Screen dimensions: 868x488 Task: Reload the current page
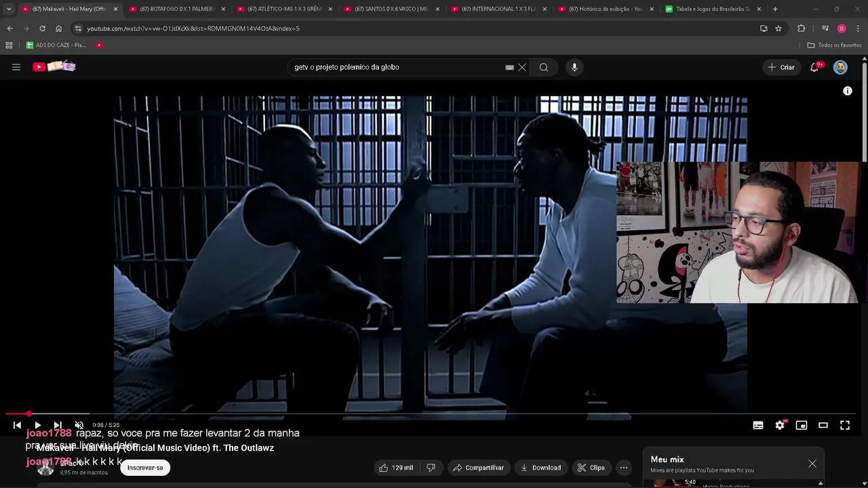(x=42, y=28)
